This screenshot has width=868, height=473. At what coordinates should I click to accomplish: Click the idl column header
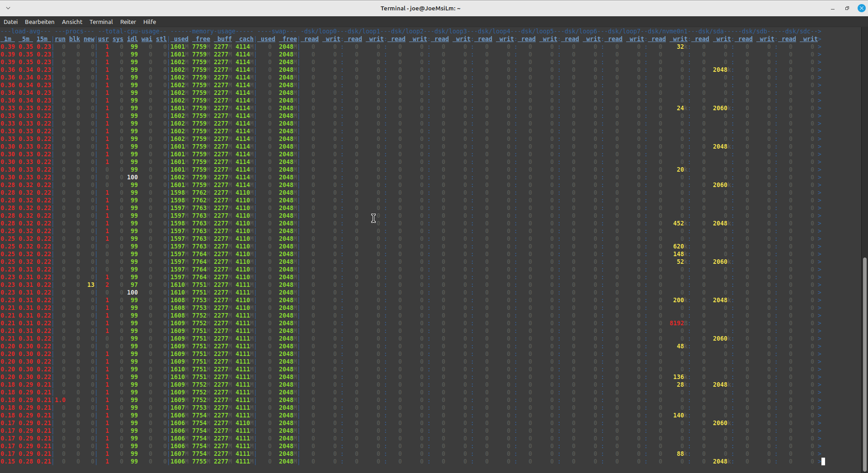click(132, 39)
